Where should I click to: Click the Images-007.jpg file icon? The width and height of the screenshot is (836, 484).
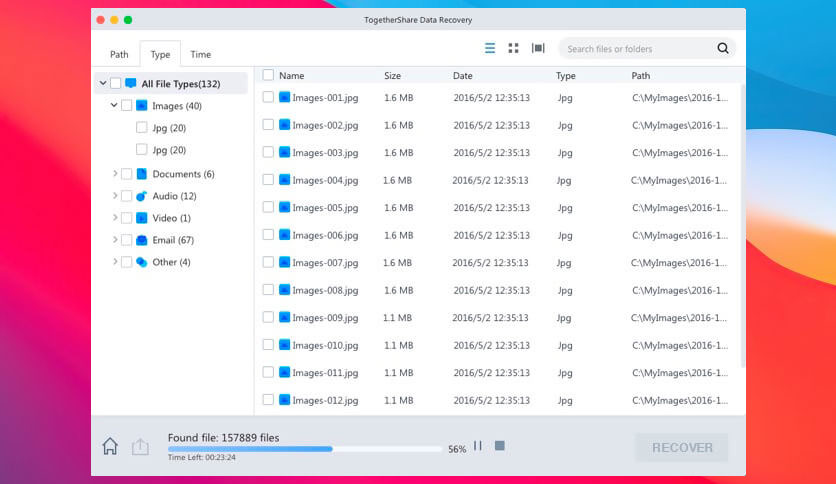coord(285,262)
